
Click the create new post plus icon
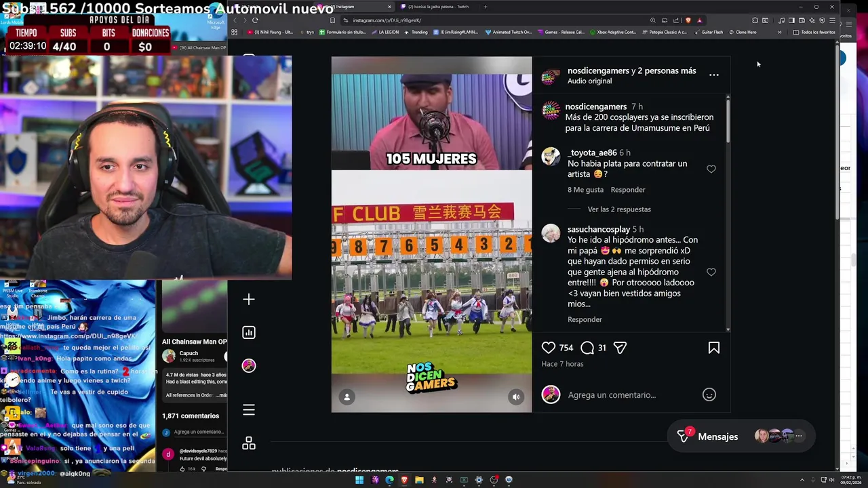pyautogui.click(x=249, y=299)
